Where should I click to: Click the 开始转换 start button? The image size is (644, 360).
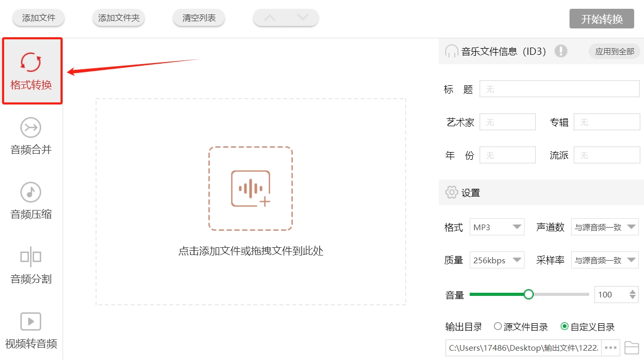pyautogui.click(x=602, y=18)
